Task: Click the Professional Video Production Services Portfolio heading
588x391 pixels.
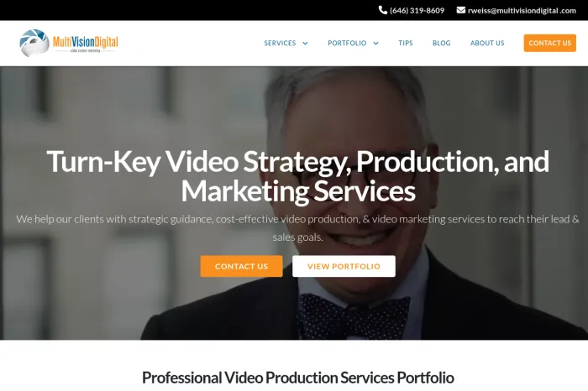Action: pos(297,378)
